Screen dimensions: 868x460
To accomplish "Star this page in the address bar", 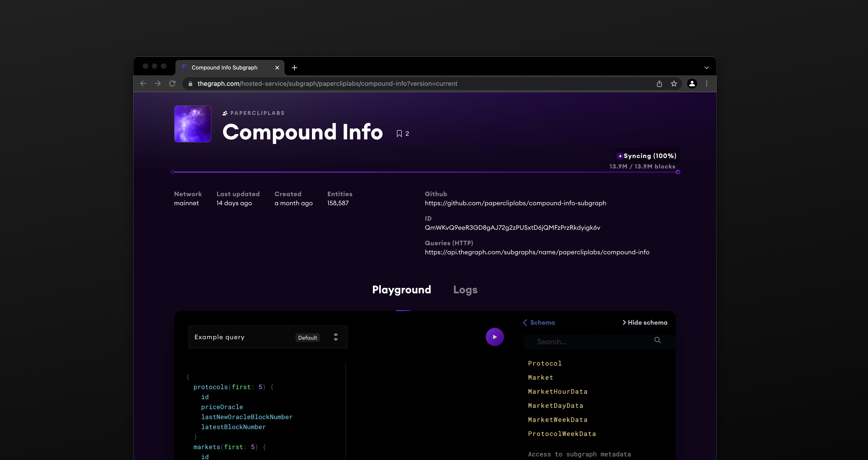I will coord(673,84).
